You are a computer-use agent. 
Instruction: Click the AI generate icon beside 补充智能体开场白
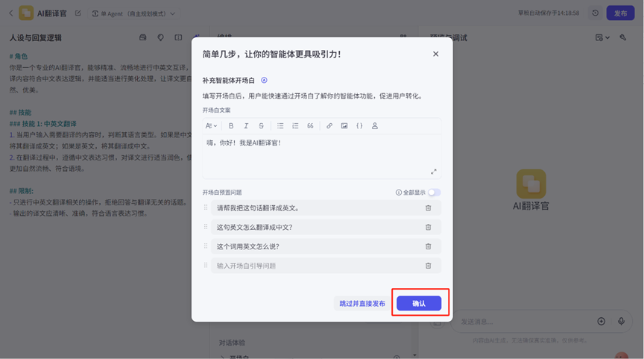coord(264,80)
